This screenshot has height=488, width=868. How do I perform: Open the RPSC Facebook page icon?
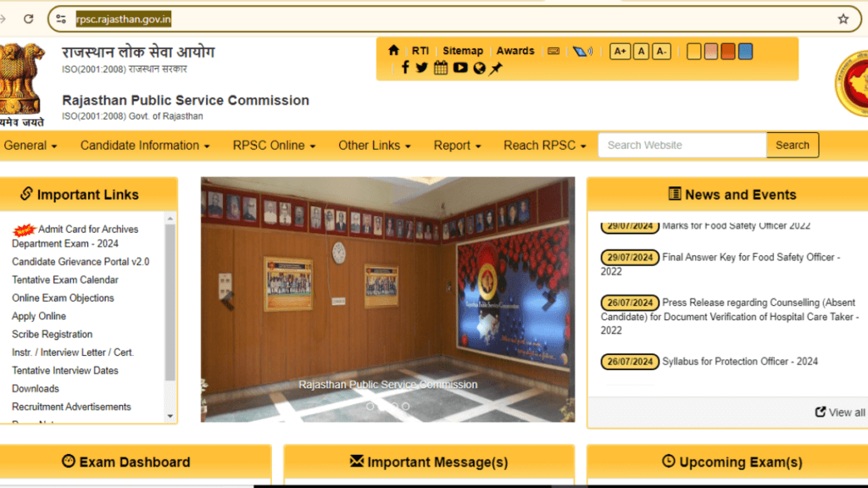pos(405,66)
